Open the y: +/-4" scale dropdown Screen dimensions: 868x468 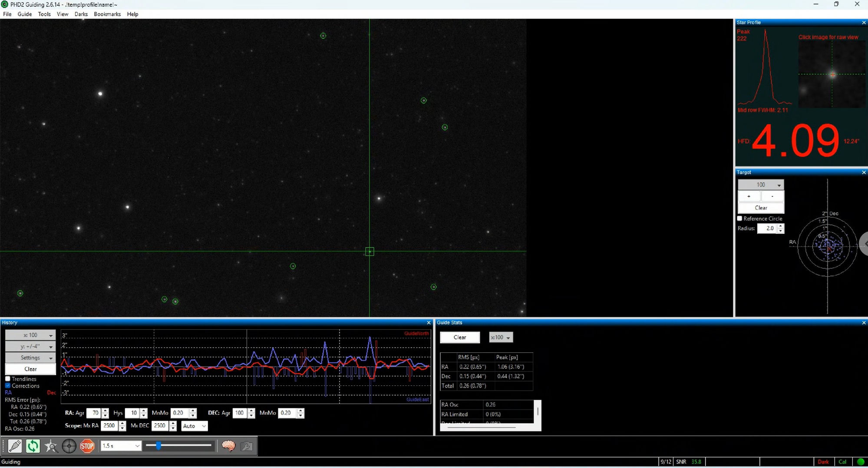pos(30,346)
